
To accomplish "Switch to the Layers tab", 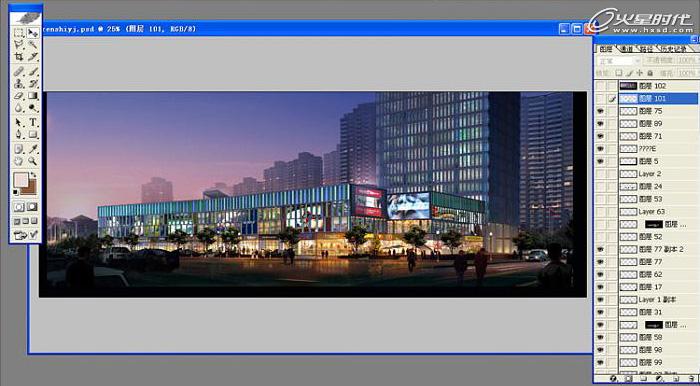I will click(x=606, y=49).
